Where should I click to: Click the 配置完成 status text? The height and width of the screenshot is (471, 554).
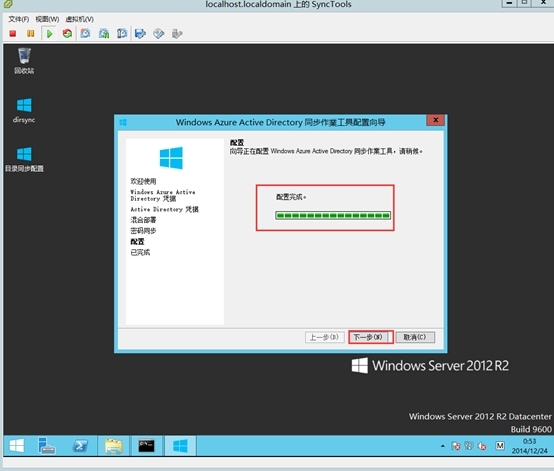tap(291, 197)
